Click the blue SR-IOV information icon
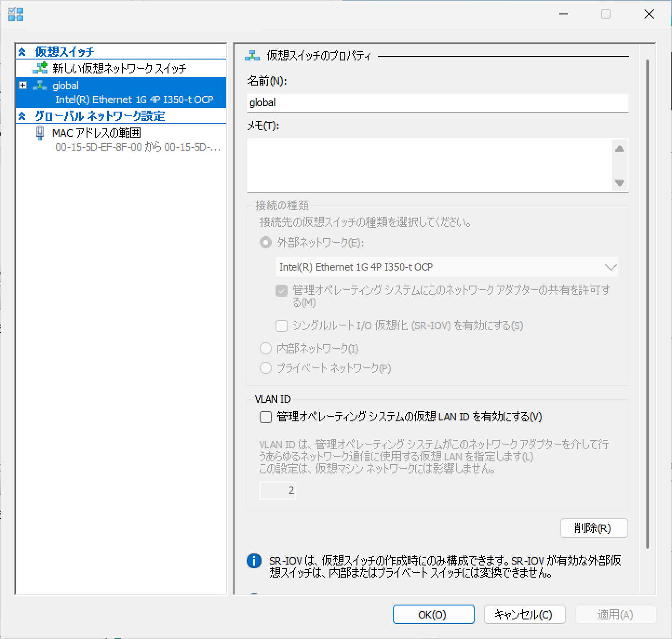672x639 pixels. tap(254, 561)
